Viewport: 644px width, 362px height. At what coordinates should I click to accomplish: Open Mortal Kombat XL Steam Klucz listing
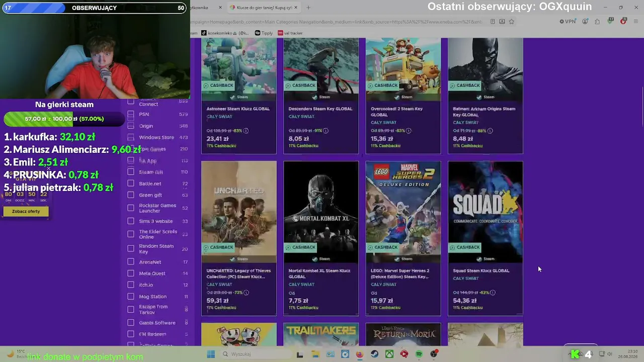pos(319,274)
